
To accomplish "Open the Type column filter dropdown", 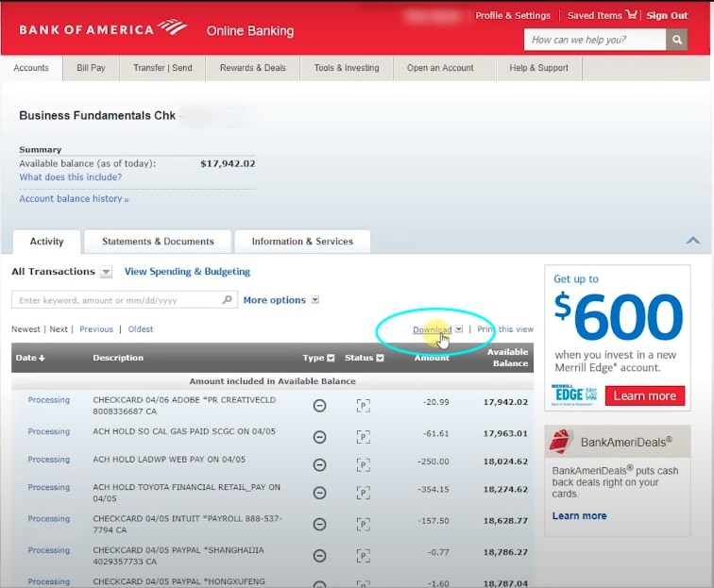I will (331, 358).
